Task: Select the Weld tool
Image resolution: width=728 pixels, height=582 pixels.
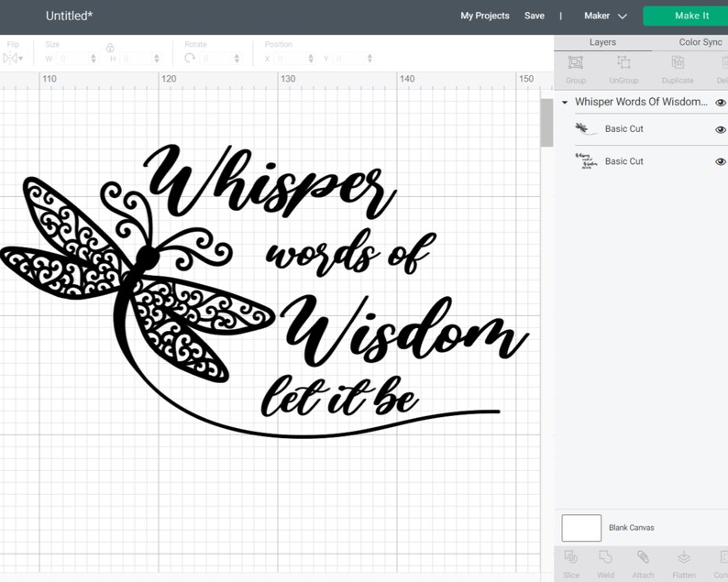Action: 605,556
